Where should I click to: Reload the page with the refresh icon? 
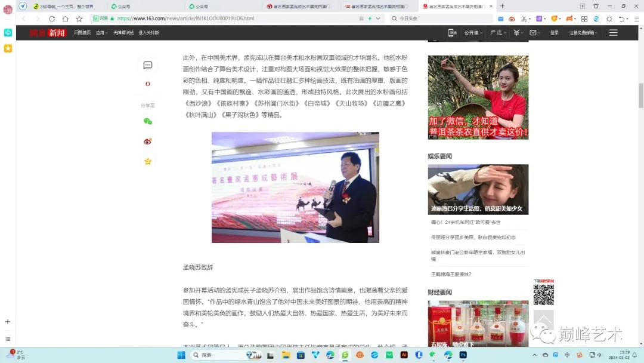tap(52, 19)
